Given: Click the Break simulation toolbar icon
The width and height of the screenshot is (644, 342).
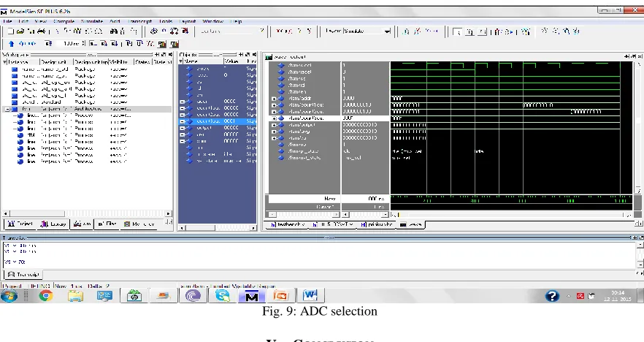Looking at the screenshot, I should tap(185, 31).
